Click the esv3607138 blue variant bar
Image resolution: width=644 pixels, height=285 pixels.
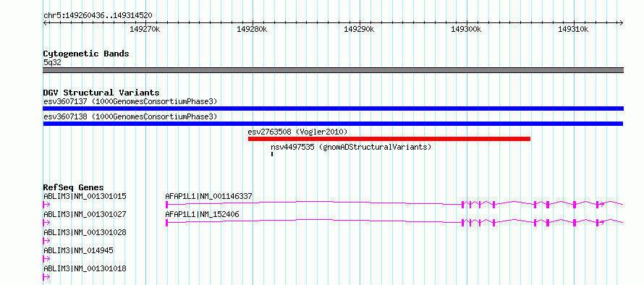[x=333, y=124]
